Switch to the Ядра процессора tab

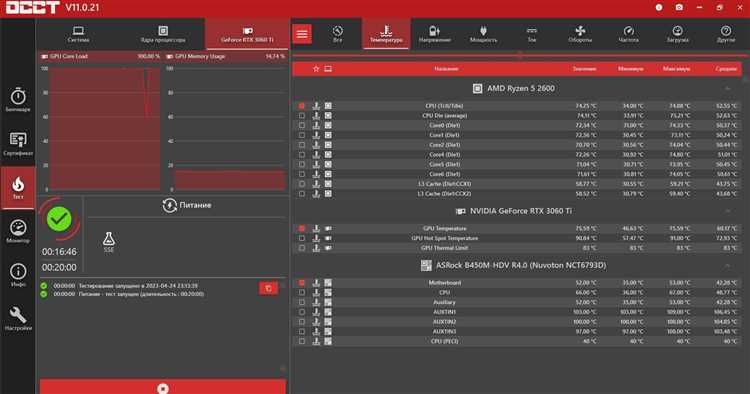(163, 34)
